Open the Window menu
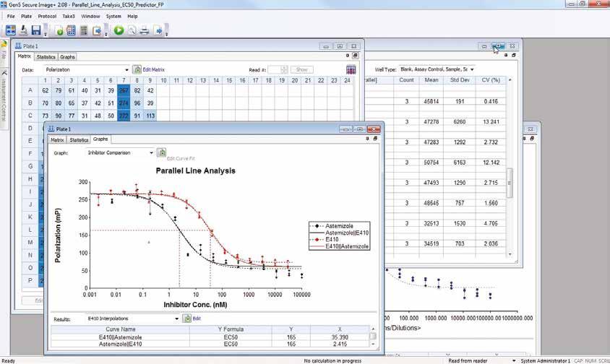The width and height of the screenshot is (610, 364). (x=90, y=17)
